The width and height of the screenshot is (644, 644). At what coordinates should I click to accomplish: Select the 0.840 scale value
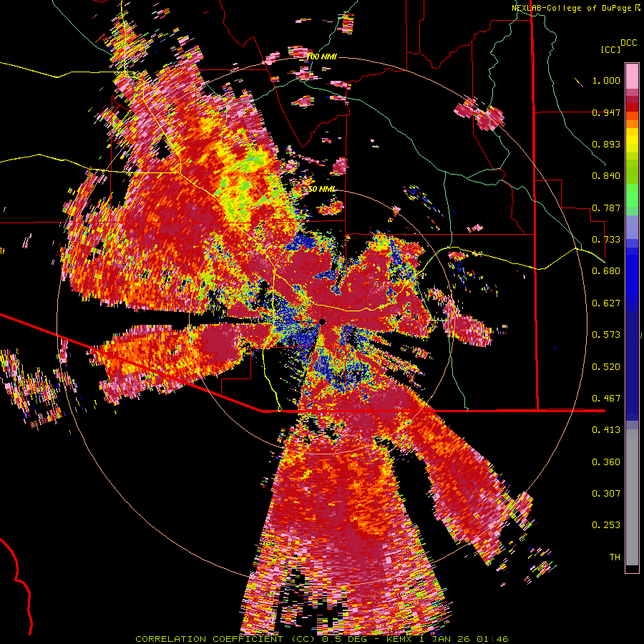[606, 176]
